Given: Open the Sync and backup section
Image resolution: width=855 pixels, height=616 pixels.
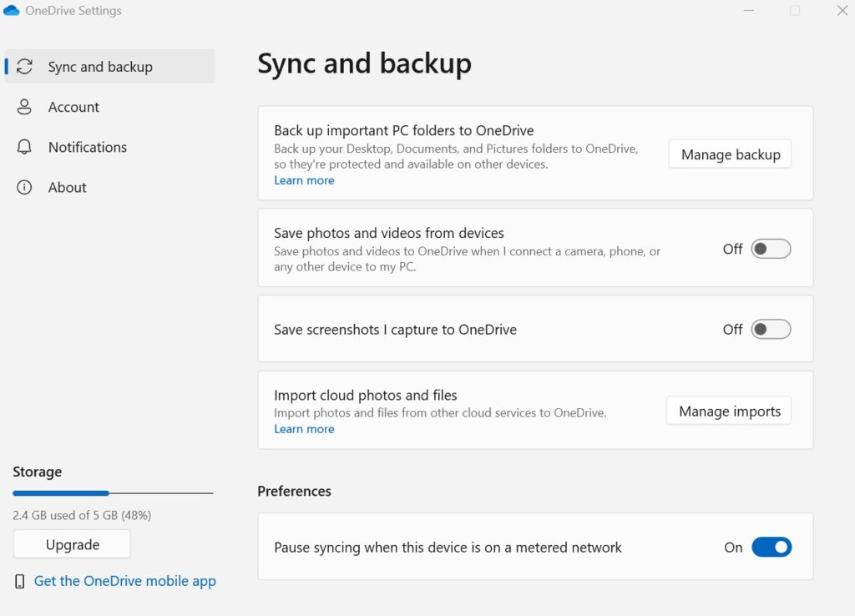Looking at the screenshot, I should click(x=109, y=67).
